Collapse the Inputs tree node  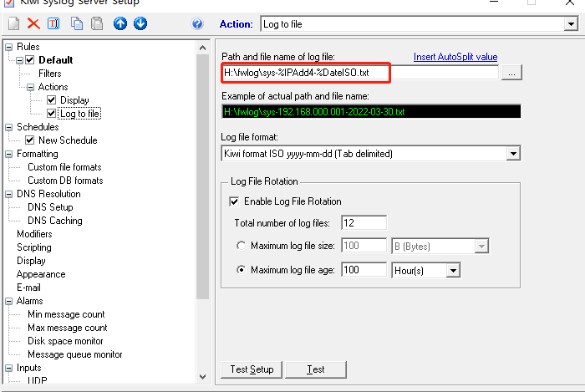coord(9,369)
